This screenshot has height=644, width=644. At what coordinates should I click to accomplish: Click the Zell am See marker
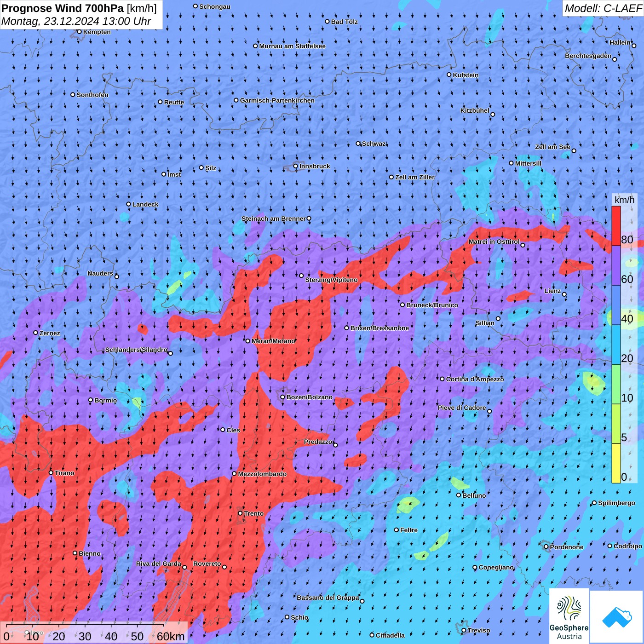tap(574, 150)
